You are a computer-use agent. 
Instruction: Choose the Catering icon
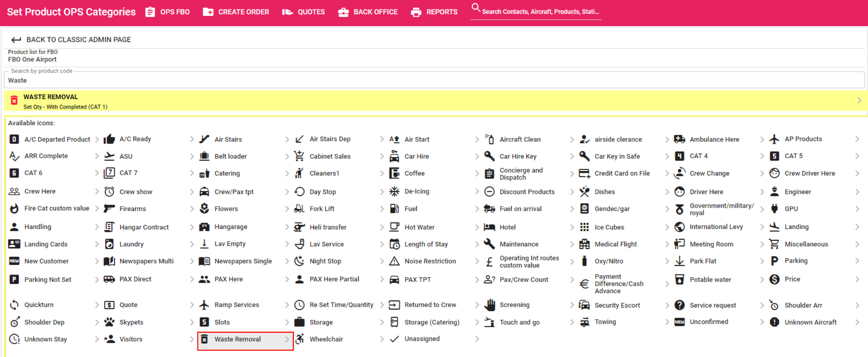[204, 173]
